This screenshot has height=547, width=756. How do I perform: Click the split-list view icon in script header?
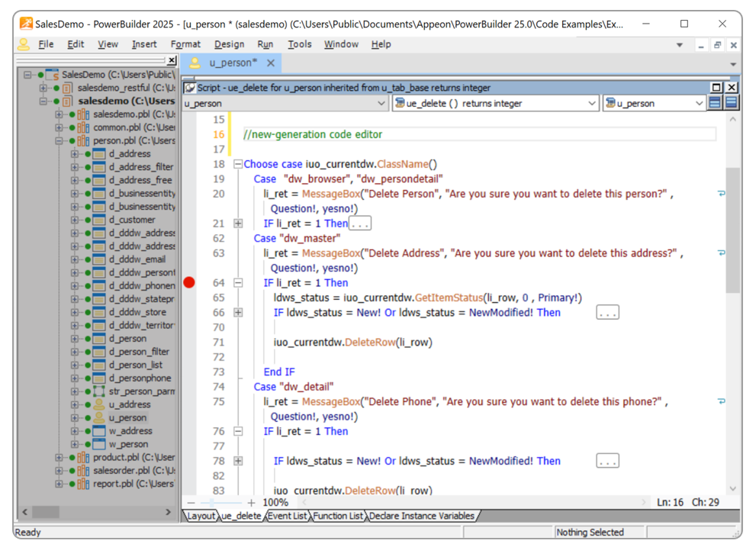pyautogui.click(x=731, y=102)
